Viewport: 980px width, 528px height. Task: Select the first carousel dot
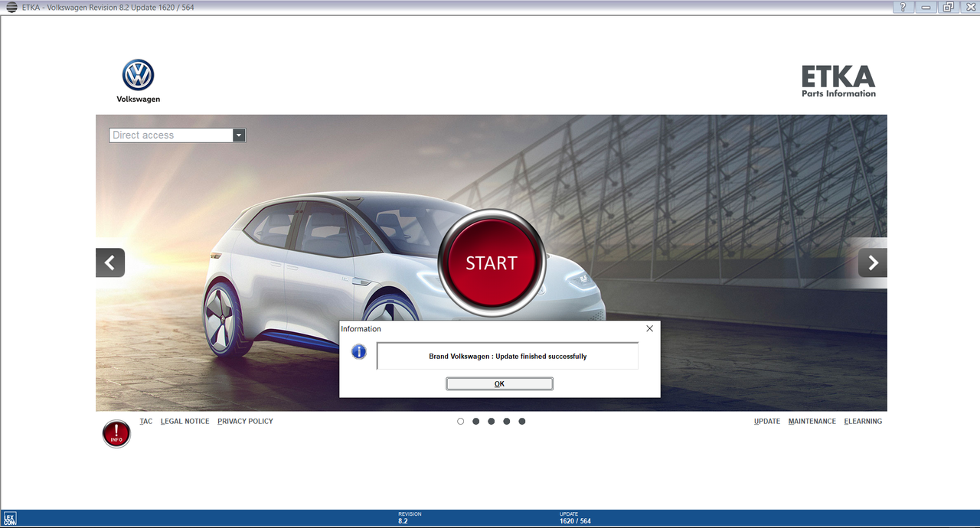tap(460, 422)
